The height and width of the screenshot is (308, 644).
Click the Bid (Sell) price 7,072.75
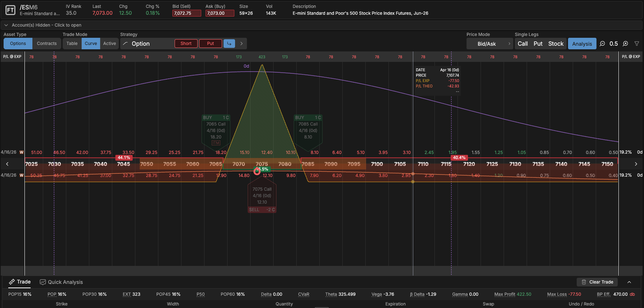click(x=186, y=13)
